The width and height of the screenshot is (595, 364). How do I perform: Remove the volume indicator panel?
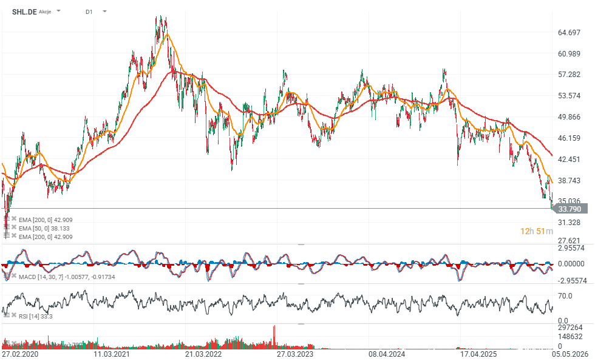[x=14, y=343]
